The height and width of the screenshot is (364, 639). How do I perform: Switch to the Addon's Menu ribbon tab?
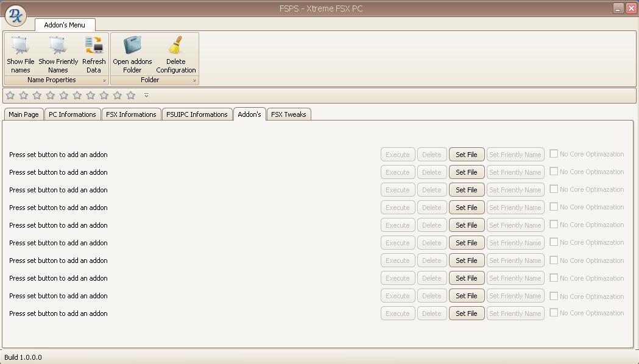click(x=65, y=25)
